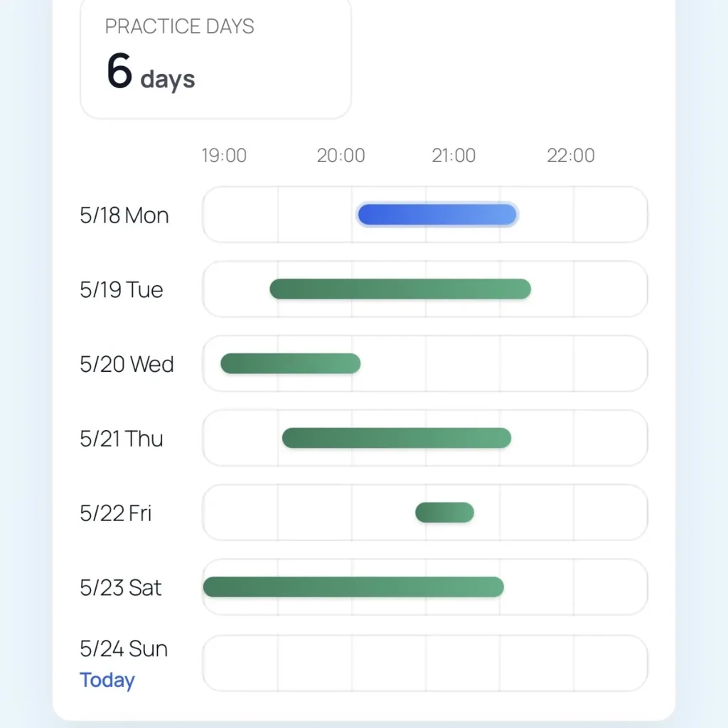Open the empty 5/24 Sun timeline row
This screenshot has width=728, height=728.
(425, 663)
